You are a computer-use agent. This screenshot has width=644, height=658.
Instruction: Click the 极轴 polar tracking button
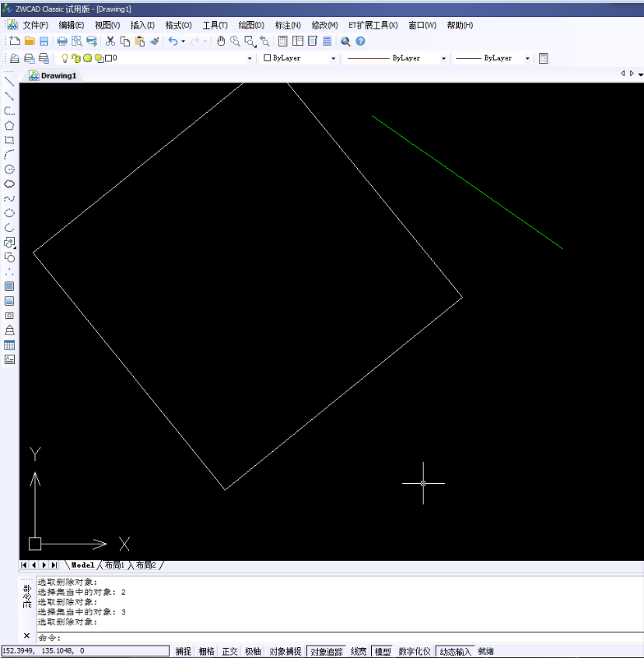pyautogui.click(x=253, y=652)
